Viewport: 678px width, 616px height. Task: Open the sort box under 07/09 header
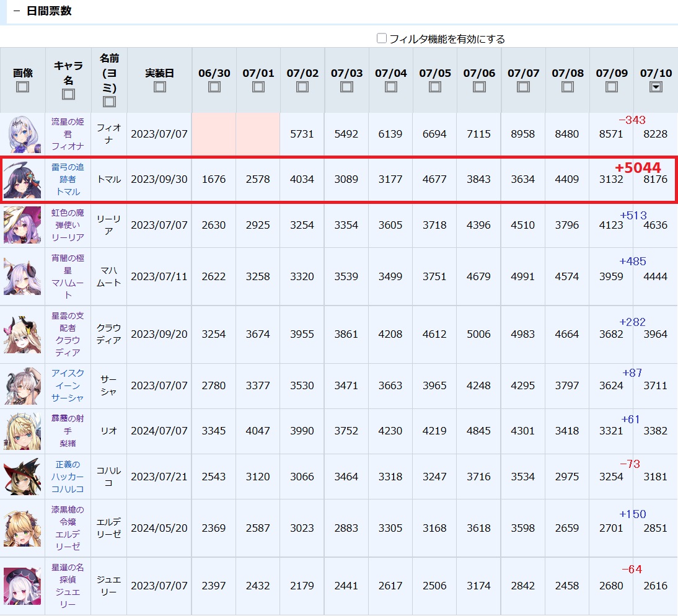click(612, 87)
